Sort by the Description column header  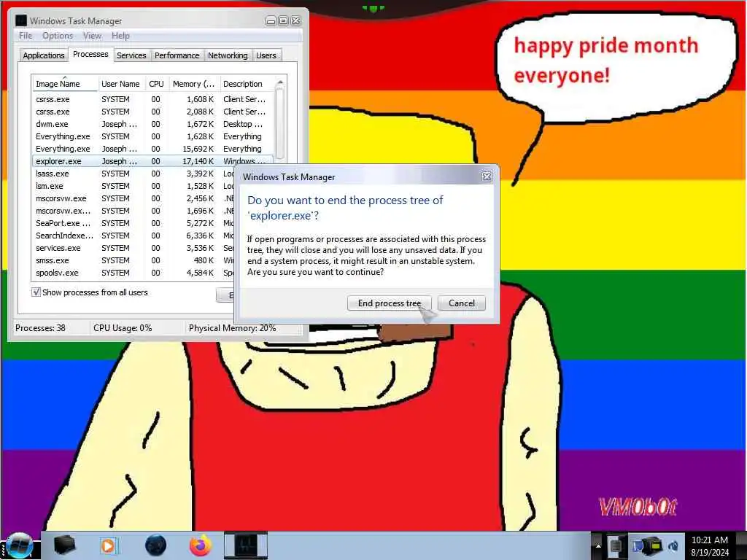click(247, 84)
